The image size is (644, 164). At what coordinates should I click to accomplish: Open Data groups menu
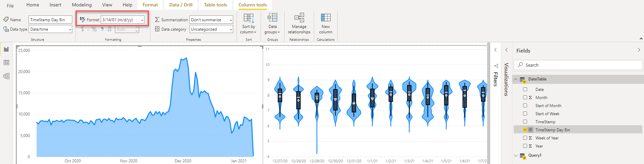[272, 24]
